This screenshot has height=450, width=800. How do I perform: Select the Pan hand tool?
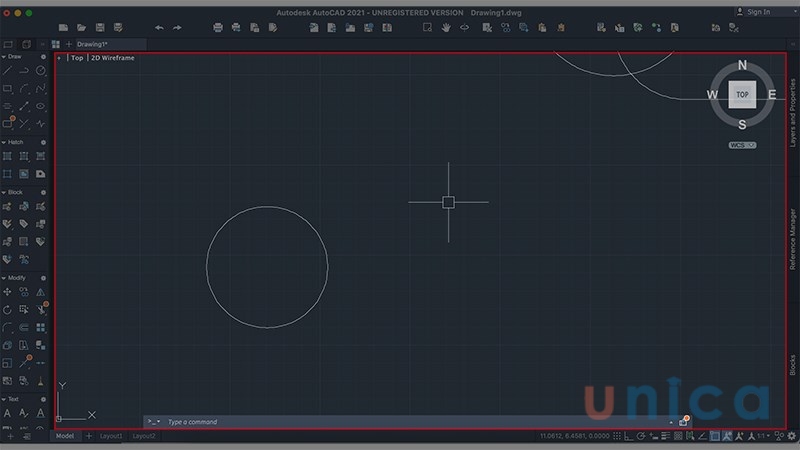coord(446,28)
